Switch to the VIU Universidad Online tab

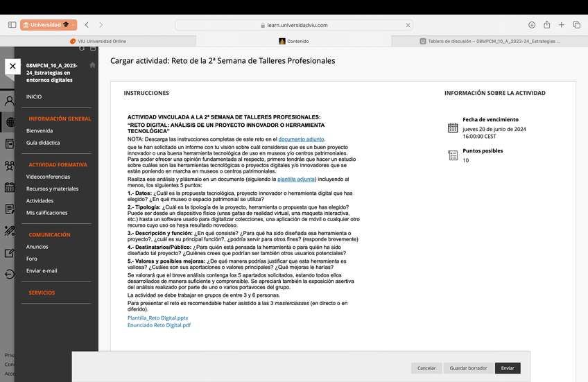click(x=98, y=41)
